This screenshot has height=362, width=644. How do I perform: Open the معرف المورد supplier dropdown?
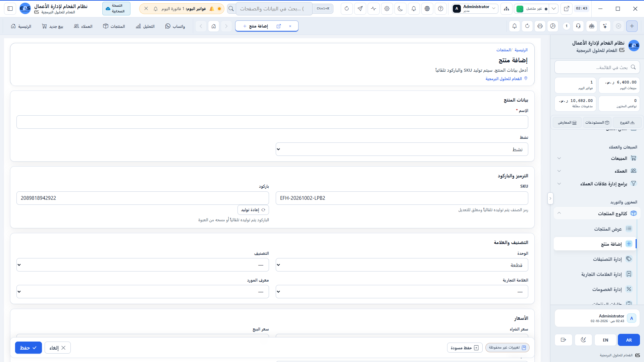tap(143, 292)
